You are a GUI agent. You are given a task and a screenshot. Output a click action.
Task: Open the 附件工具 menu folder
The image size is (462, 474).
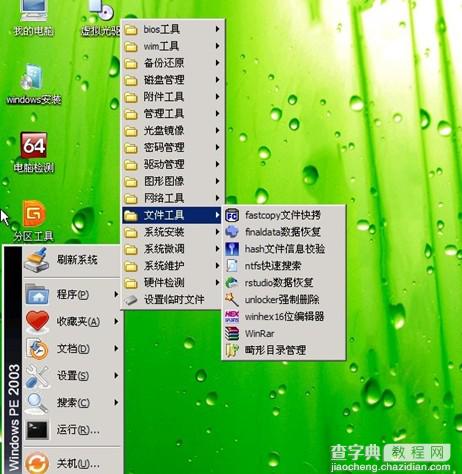tap(172, 97)
